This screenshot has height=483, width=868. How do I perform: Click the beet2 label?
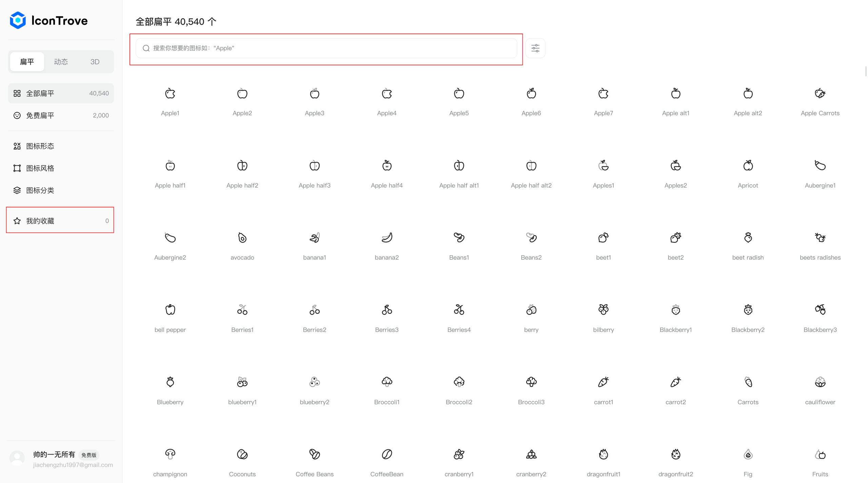676,258
